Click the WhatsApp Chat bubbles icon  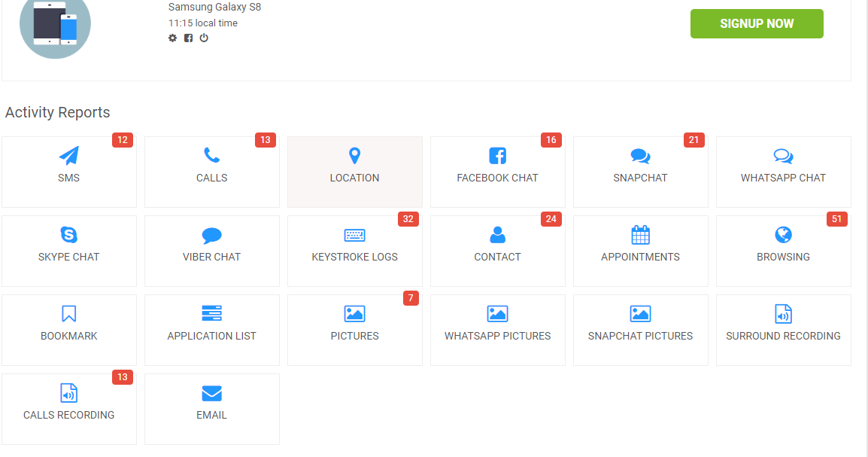coord(783,156)
